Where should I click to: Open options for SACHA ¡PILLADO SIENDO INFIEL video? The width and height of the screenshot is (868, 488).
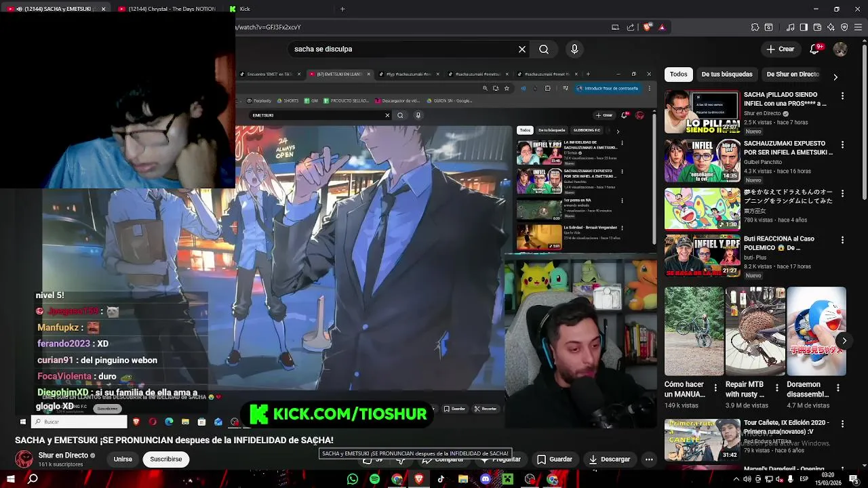[x=842, y=96]
